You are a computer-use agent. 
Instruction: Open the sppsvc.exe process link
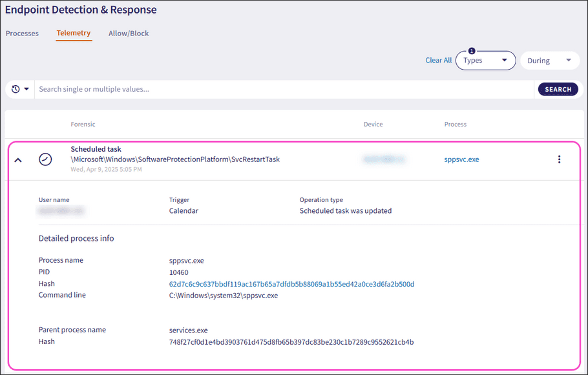point(461,159)
